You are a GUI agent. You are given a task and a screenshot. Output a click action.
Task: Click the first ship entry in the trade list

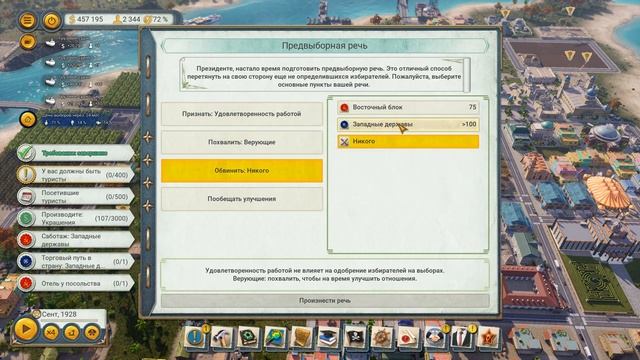coord(73,43)
